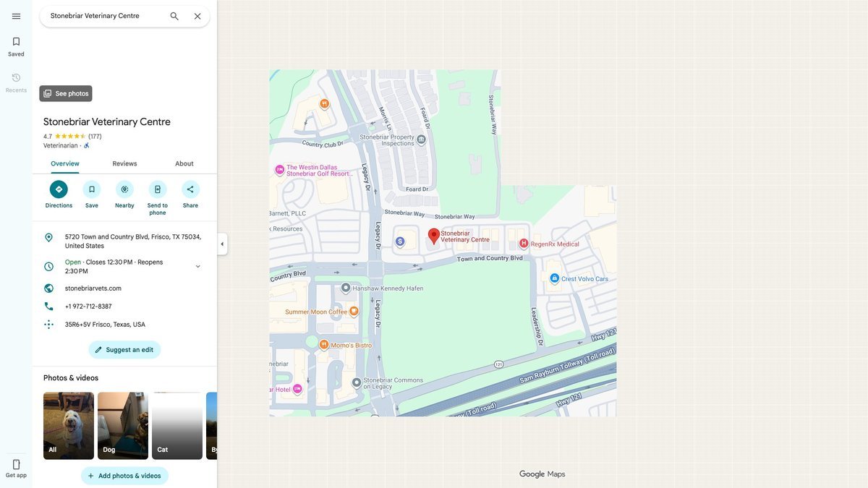Click the plus code dots icon
This screenshot has height=488, width=868.
(x=48, y=325)
